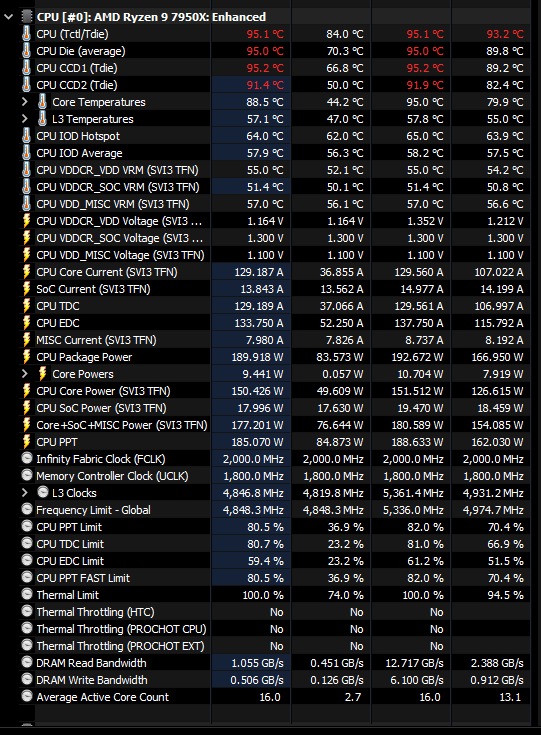Screen dimensions: 541x735
Task: Click the 95.1 °C current value of CPU (Tctl/Tdie)
Action: 265,34
